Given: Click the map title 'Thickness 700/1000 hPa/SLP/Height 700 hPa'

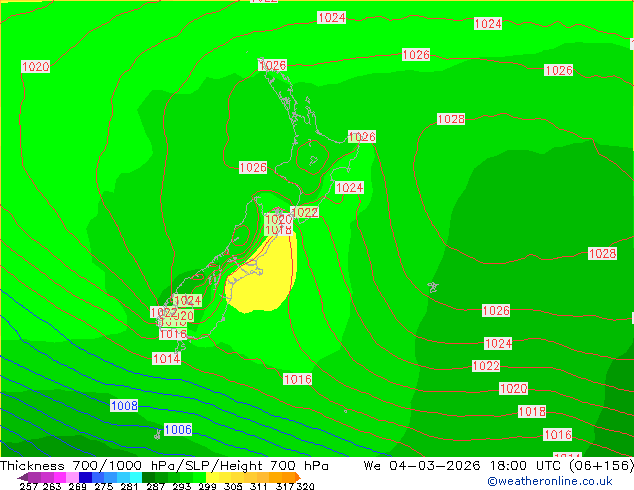Looking at the screenshot, I should [x=164, y=466].
